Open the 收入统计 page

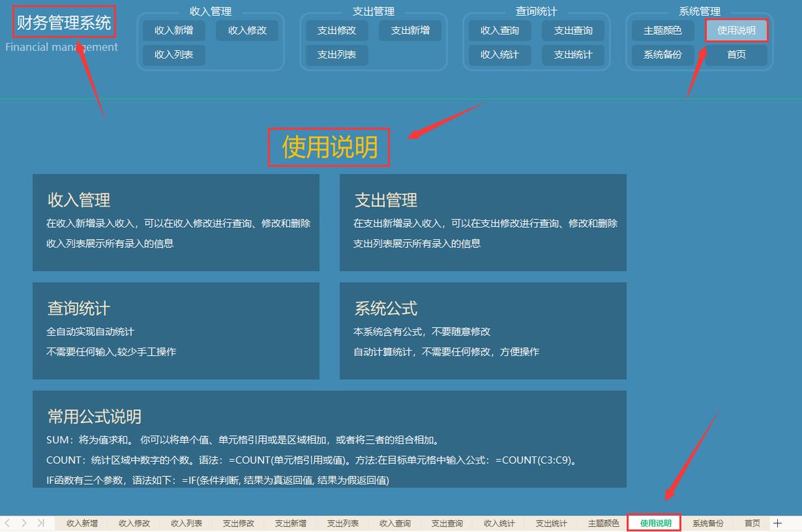click(x=499, y=55)
